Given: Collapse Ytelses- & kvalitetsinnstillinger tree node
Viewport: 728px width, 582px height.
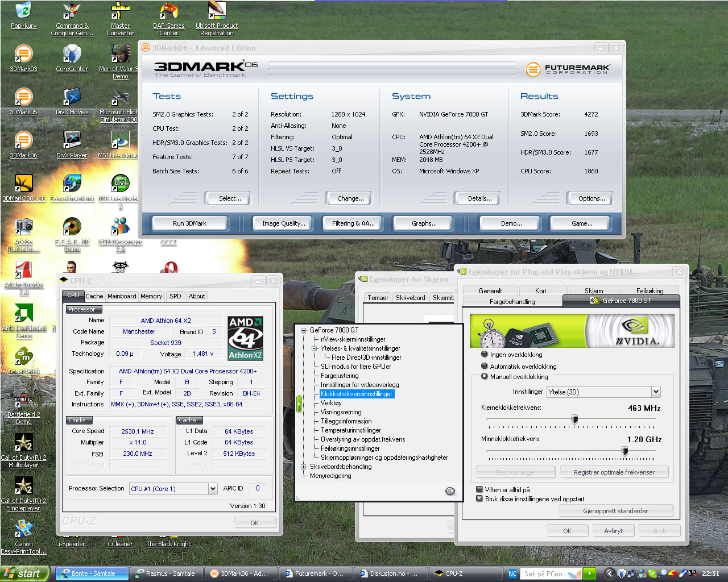Looking at the screenshot, I should 315,348.
